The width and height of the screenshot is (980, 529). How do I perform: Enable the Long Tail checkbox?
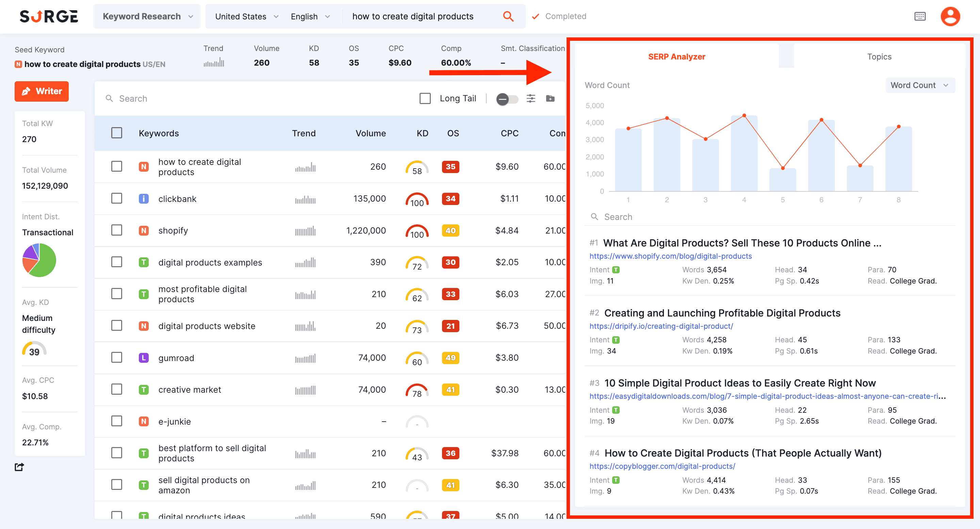click(425, 99)
